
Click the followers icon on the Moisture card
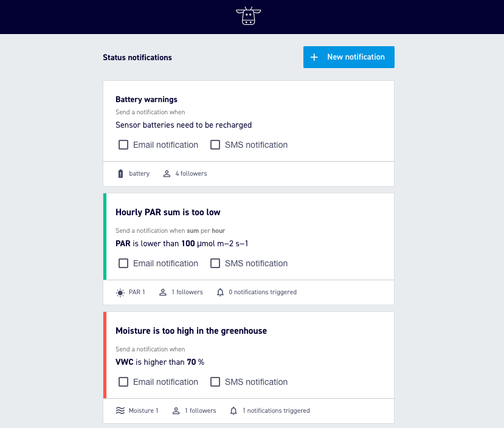[176, 410]
